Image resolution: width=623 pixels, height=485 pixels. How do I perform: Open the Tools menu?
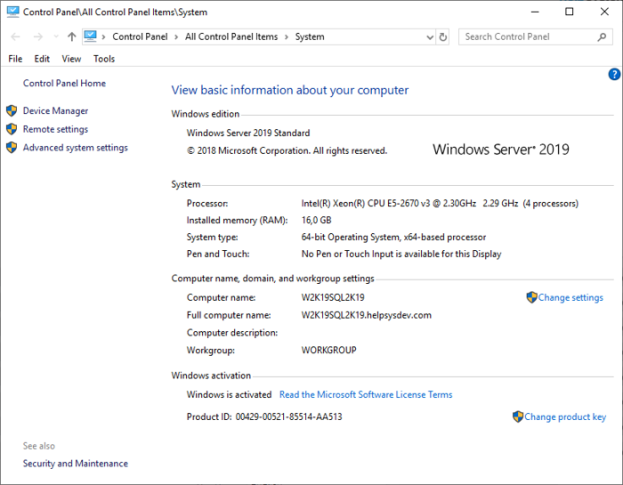tap(104, 59)
